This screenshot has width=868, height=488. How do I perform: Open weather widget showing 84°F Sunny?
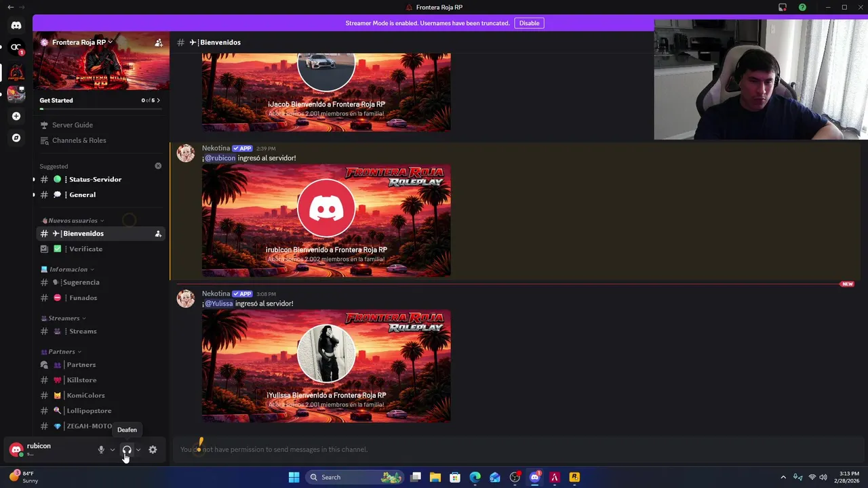24,477
